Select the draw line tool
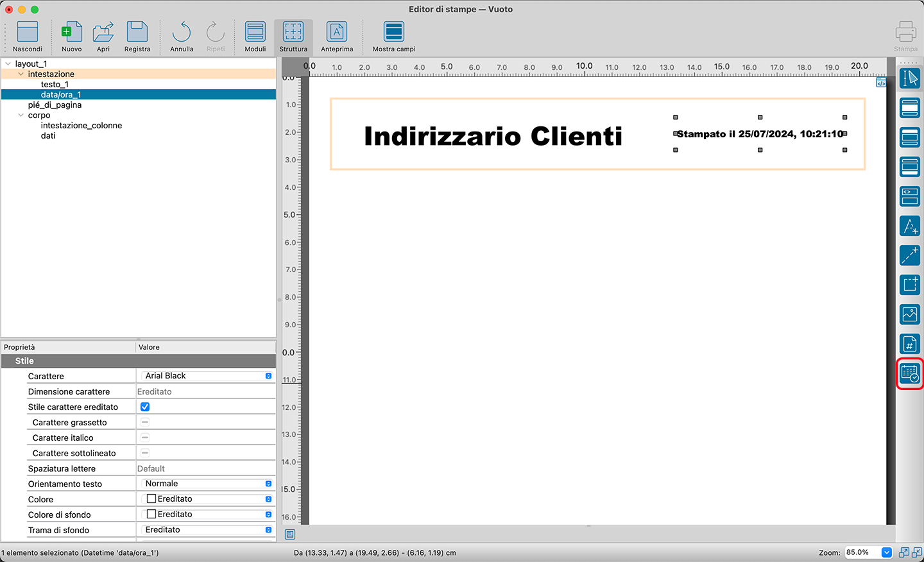The width and height of the screenshot is (924, 562). click(x=909, y=255)
